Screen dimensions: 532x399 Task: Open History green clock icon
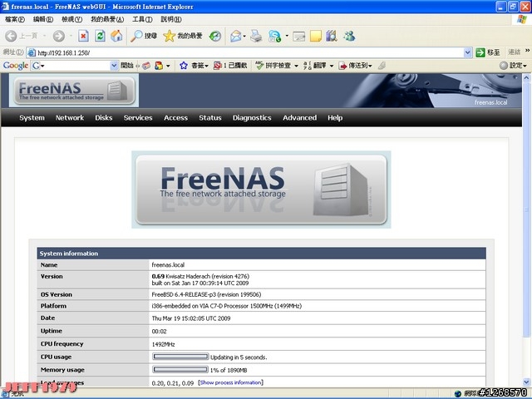click(x=215, y=36)
